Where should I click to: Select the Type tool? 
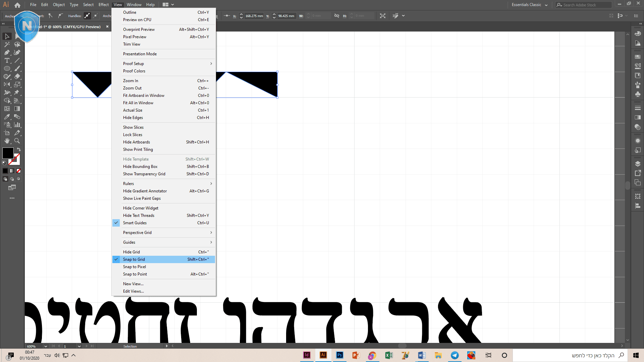tap(7, 61)
